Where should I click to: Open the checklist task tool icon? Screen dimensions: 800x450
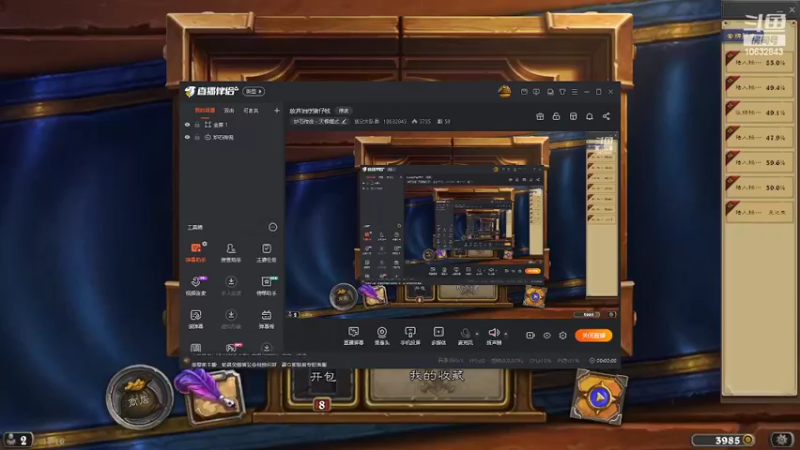pos(266,252)
